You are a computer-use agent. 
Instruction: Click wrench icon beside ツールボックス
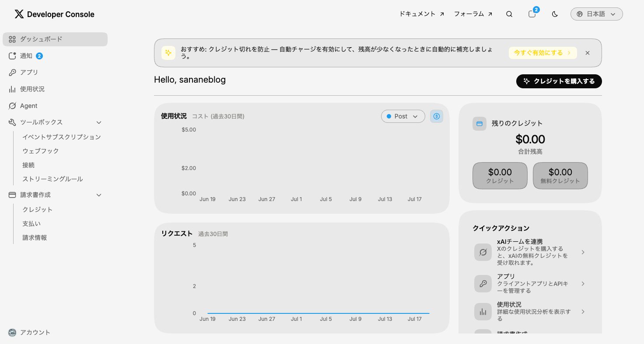click(x=12, y=122)
